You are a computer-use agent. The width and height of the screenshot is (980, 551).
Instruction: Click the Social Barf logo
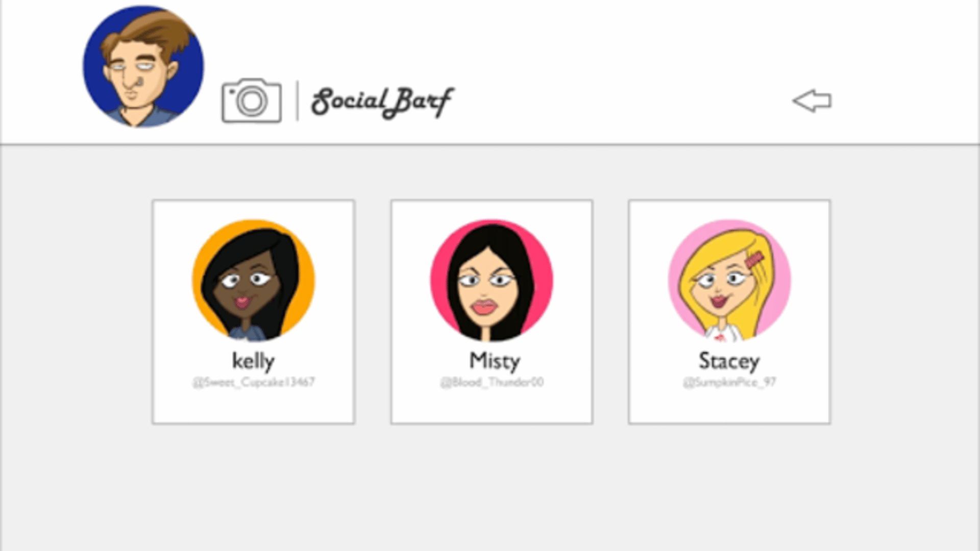coord(382,102)
